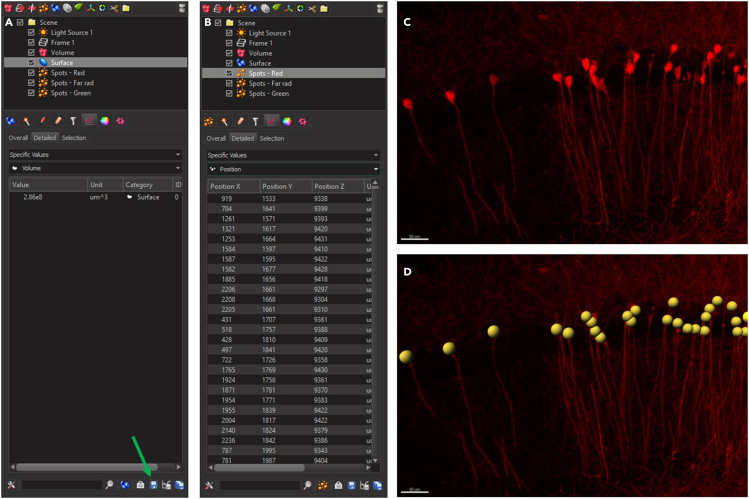Viewport: 749px width, 499px height.
Task: Select Spots - Green item in panel B tree
Action: tap(268, 94)
